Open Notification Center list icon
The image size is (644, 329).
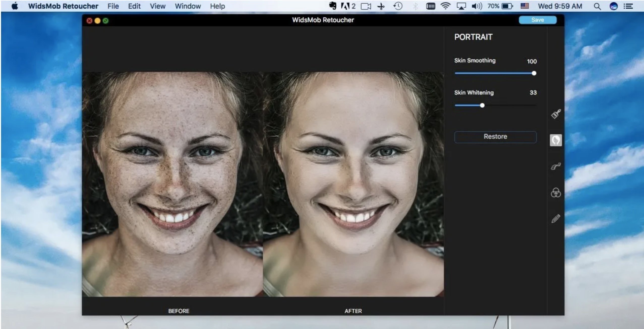click(628, 6)
